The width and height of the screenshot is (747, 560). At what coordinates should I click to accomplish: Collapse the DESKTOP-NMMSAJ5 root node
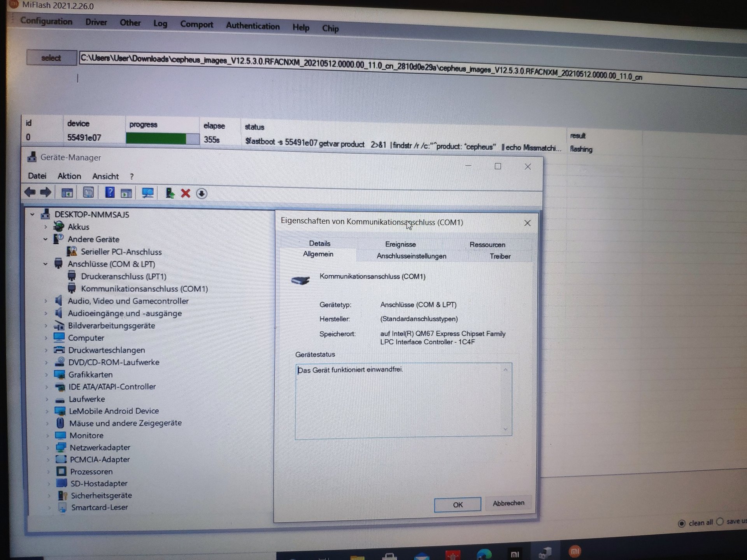(32, 214)
